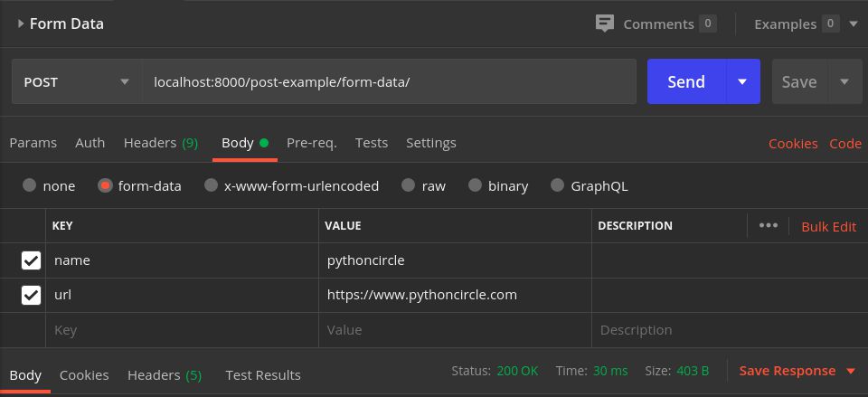Image resolution: width=868 pixels, height=397 pixels.
Task: Switch to the Tests tab
Action: 372,143
